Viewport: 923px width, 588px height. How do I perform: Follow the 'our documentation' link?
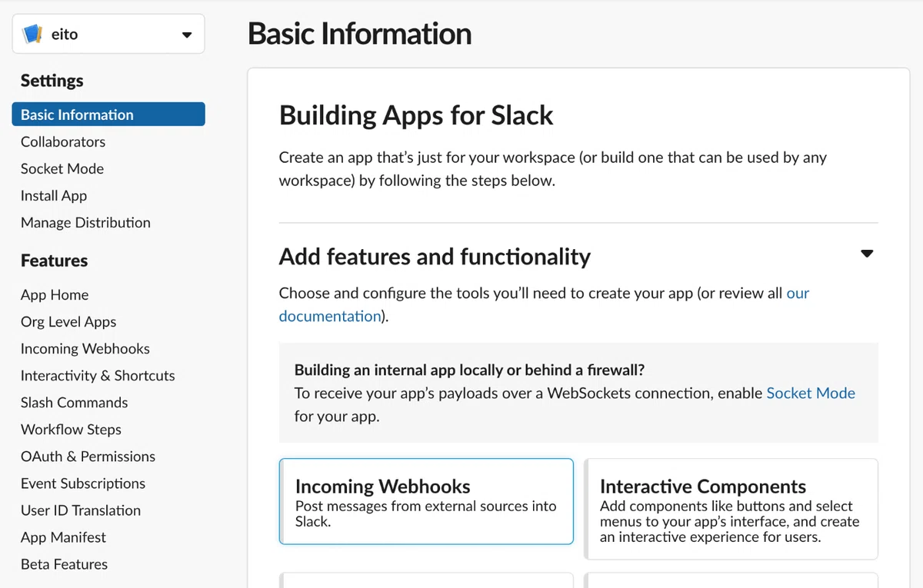(330, 316)
